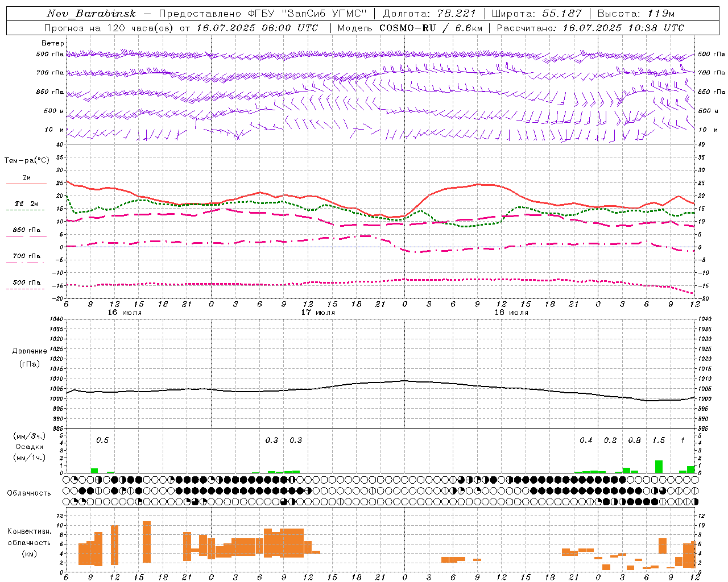728x582 pixels.
Task: Click the '18 июля' date label
Action: click(x=511, y=312)
